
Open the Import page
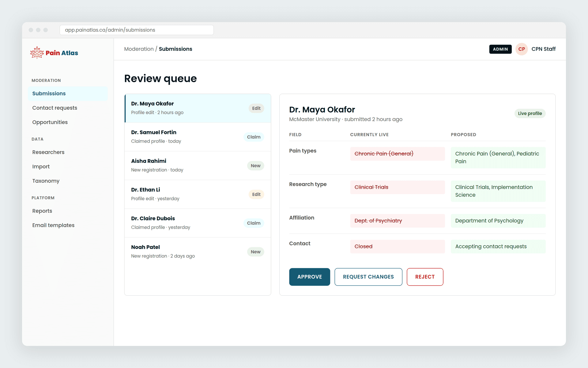(68, 167)
